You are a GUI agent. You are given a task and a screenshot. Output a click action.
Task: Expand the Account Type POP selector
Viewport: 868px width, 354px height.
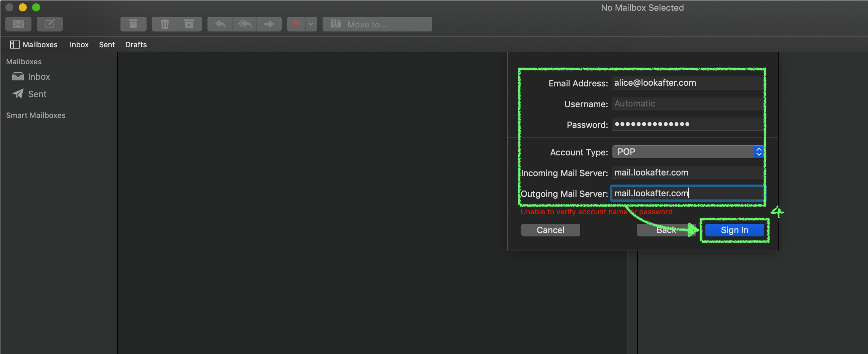pos(687,152)
